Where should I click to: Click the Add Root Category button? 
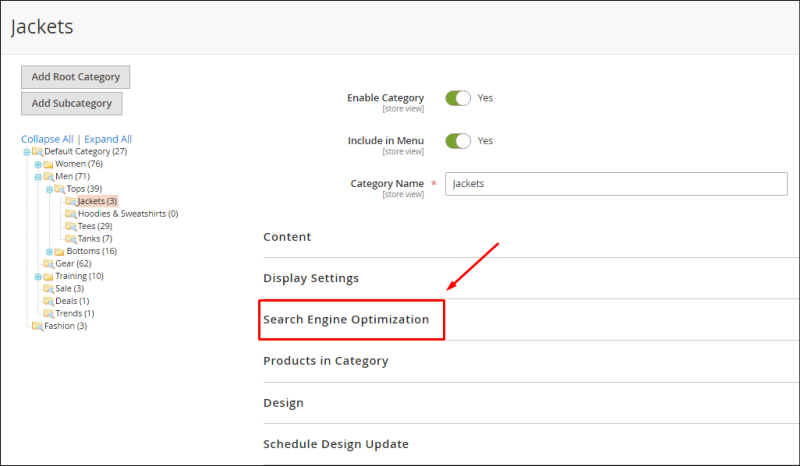click(76, 77)
